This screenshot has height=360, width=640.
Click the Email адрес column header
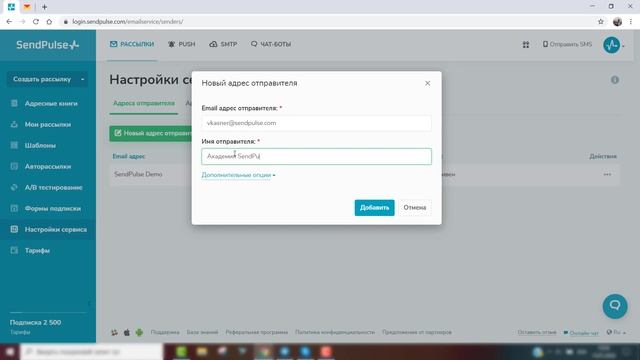tap(129, 156)
